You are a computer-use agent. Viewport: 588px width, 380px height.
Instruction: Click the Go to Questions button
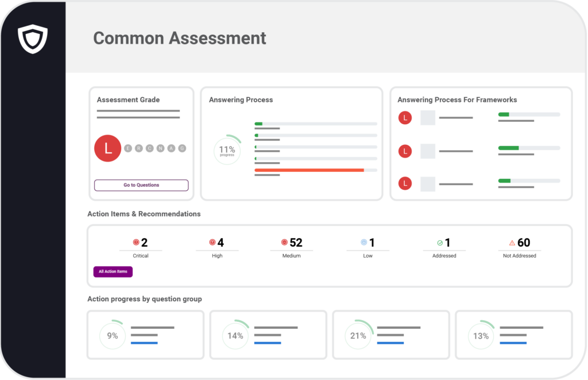click(x=141, y=185)
